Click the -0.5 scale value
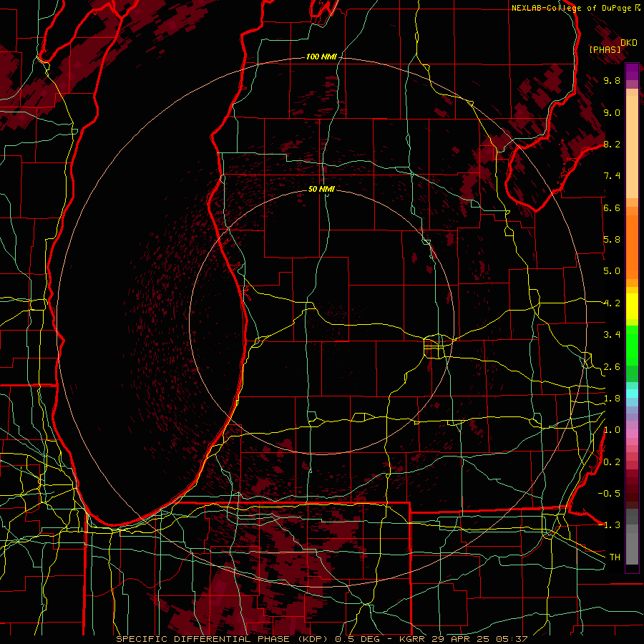644x644 pixels. pos(609,494)
